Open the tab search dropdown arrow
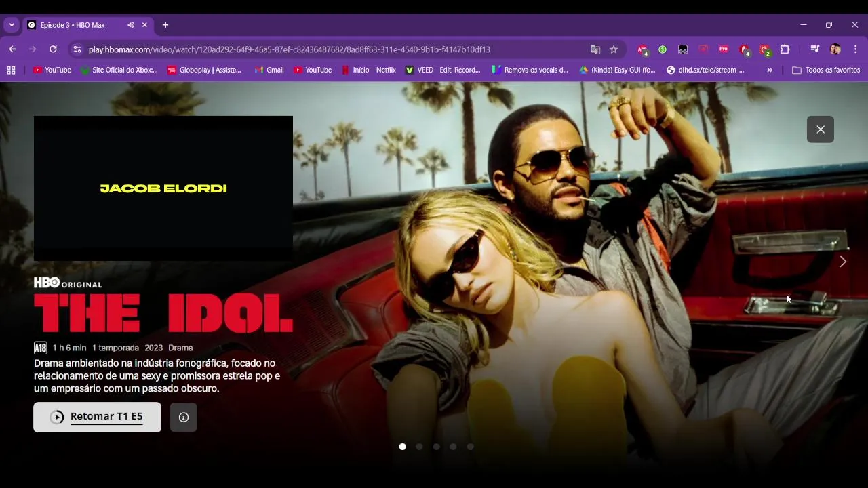Viewport: 868px width, 488px height. (x=12, y=25)
